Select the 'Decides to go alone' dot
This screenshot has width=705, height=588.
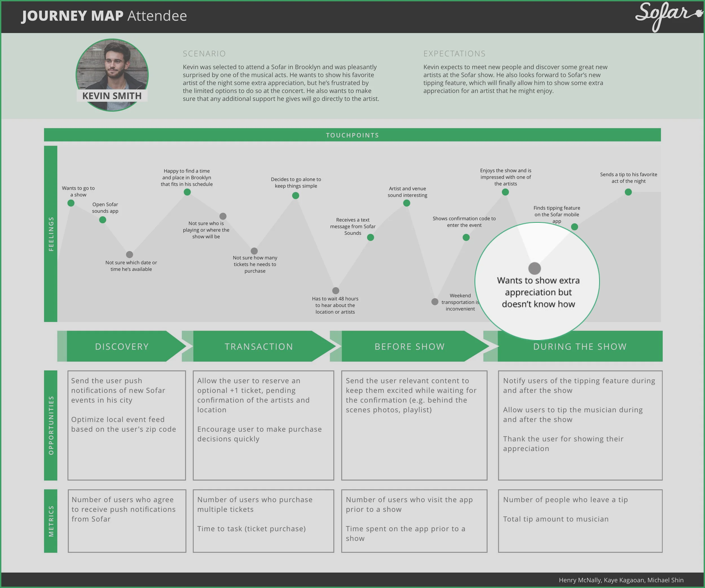(296, 195)
